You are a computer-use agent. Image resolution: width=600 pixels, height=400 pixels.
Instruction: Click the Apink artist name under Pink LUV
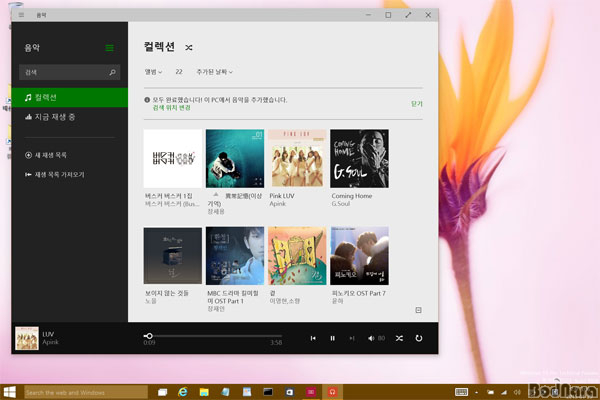(277, 204)
